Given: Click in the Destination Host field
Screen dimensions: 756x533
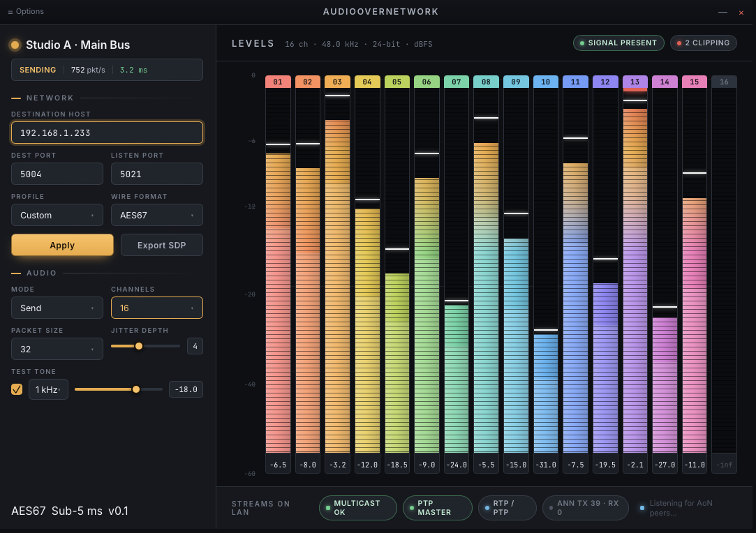Looking at the screenshot, I should tap(107, 133).
